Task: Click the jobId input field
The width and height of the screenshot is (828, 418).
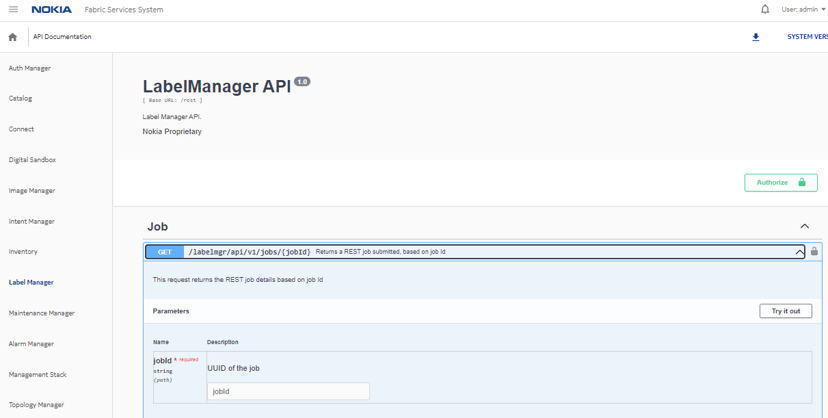Action: 288,392
